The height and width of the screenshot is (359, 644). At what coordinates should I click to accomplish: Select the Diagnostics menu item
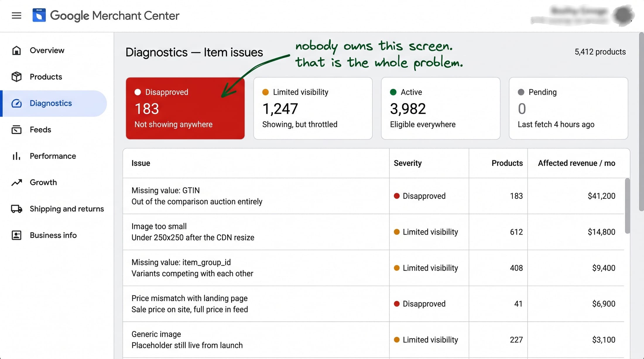tap(54, 103)
